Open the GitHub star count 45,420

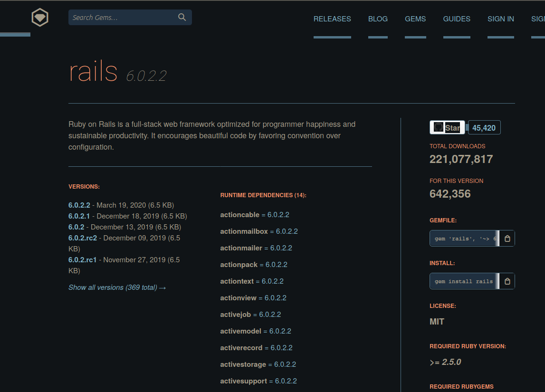click(x=484, y=127)
